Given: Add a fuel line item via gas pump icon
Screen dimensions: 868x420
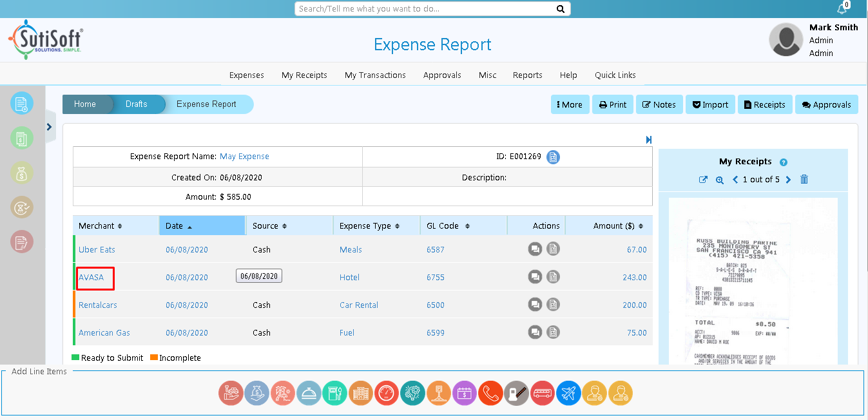Looking at the screenshot, I should [335, 392].
